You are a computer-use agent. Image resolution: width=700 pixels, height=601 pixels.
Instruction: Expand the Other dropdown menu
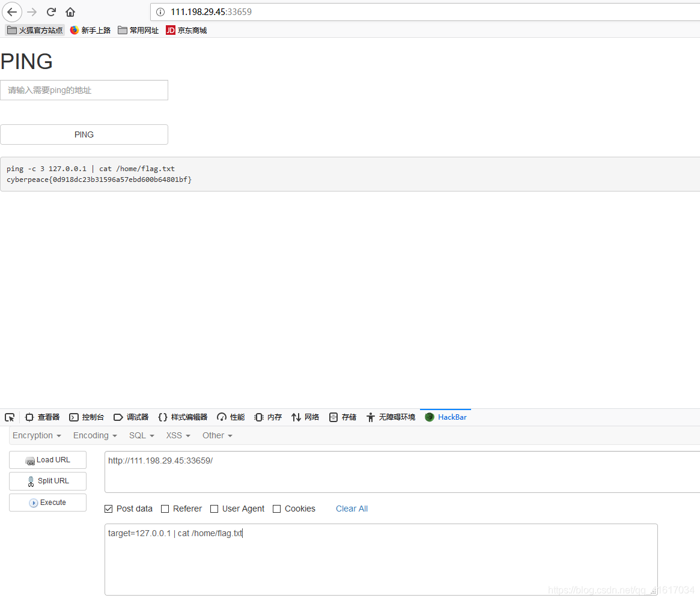point(218,435)
